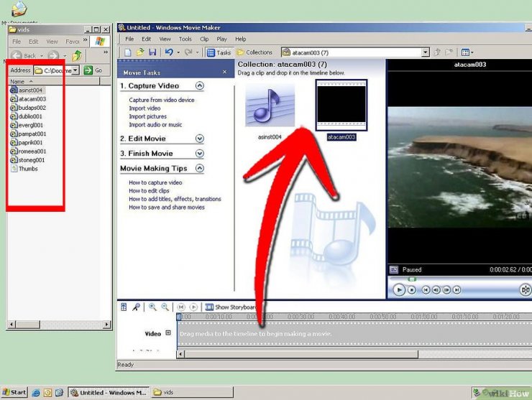Open the atacam003 collection combo box
This screenshot has height=400, width=532.
[426, 52]
